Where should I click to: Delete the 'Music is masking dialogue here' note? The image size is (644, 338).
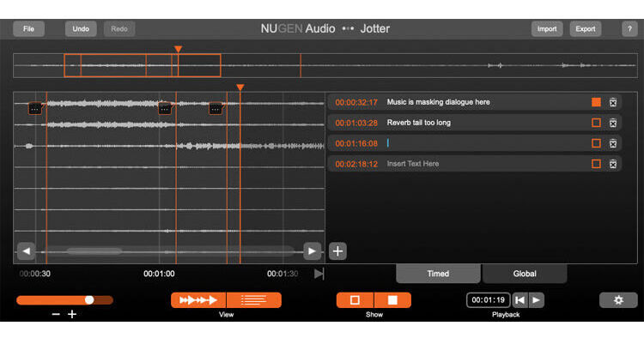click(x=613, y=102)
